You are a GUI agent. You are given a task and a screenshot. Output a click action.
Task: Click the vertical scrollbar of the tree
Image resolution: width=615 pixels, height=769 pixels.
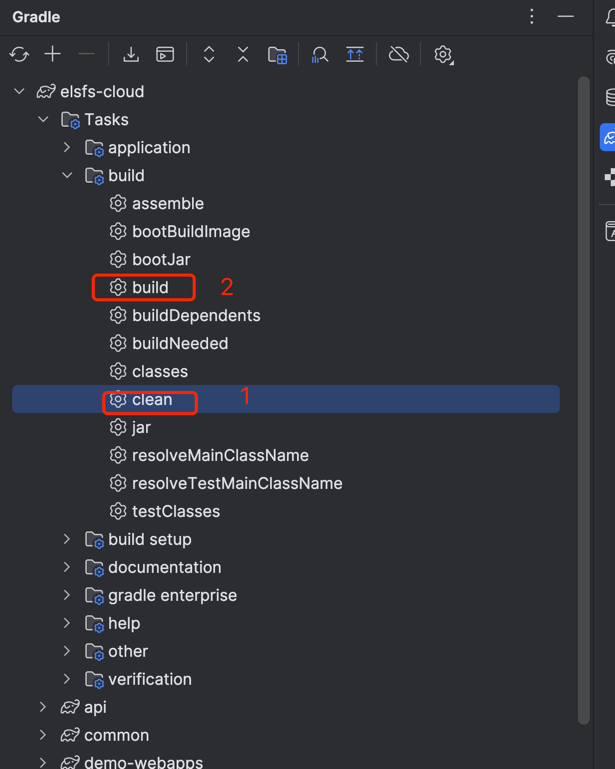pos(584,400)
